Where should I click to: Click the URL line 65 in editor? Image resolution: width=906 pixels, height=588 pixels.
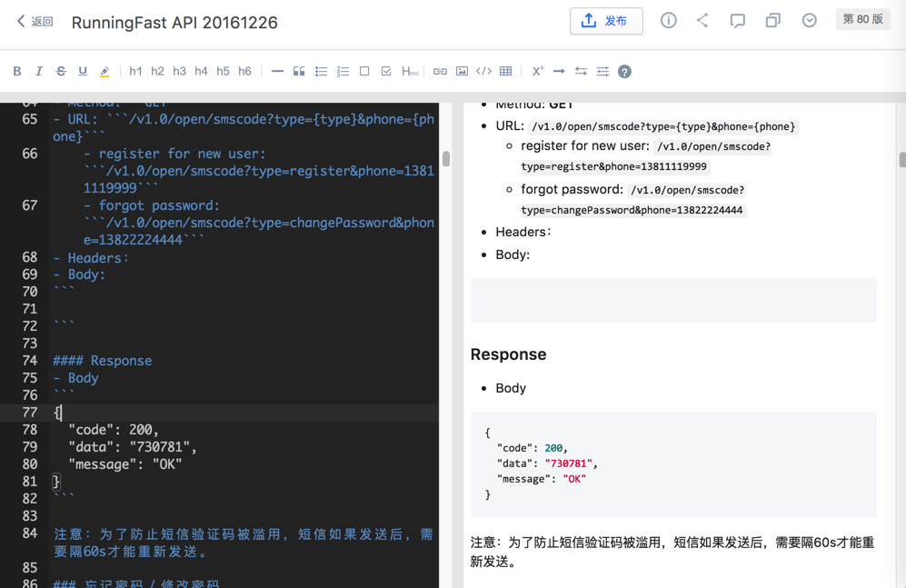(244, 127)
